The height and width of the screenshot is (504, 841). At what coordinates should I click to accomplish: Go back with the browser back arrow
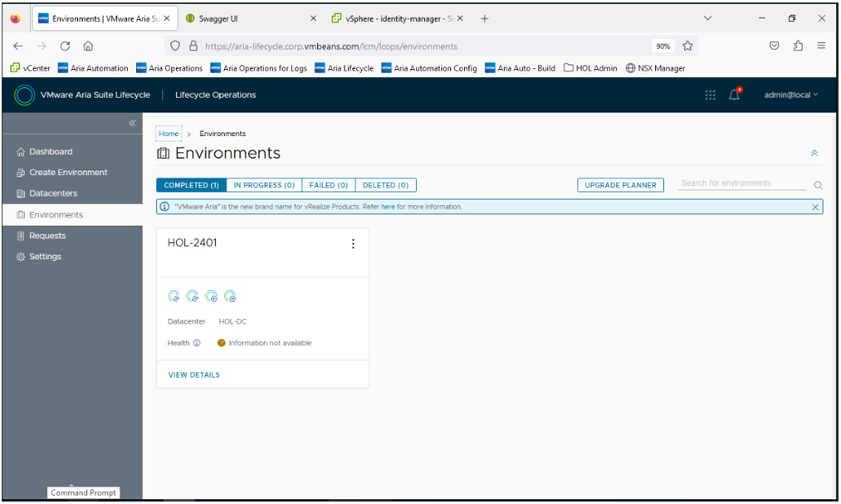18,46
